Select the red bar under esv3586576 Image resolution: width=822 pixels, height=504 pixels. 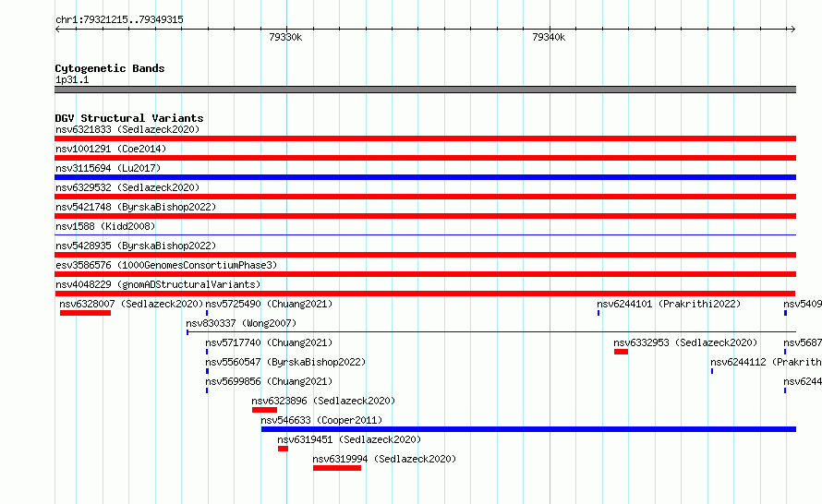425,274
